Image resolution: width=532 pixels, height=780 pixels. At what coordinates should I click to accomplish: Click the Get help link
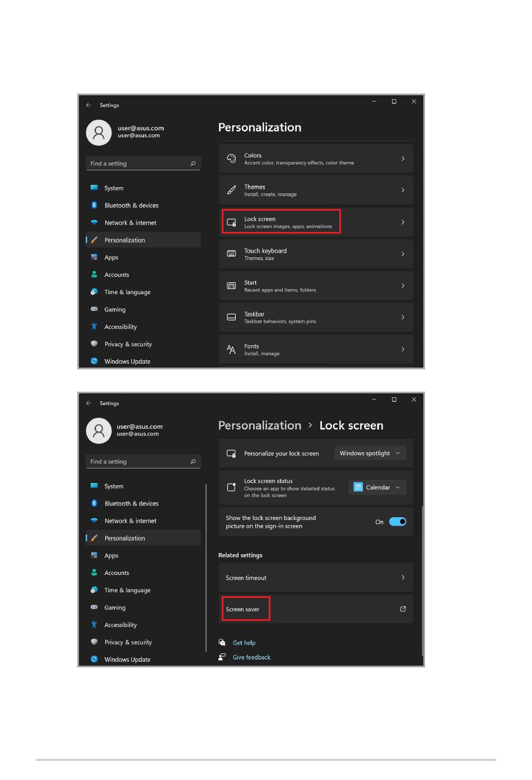244,643
